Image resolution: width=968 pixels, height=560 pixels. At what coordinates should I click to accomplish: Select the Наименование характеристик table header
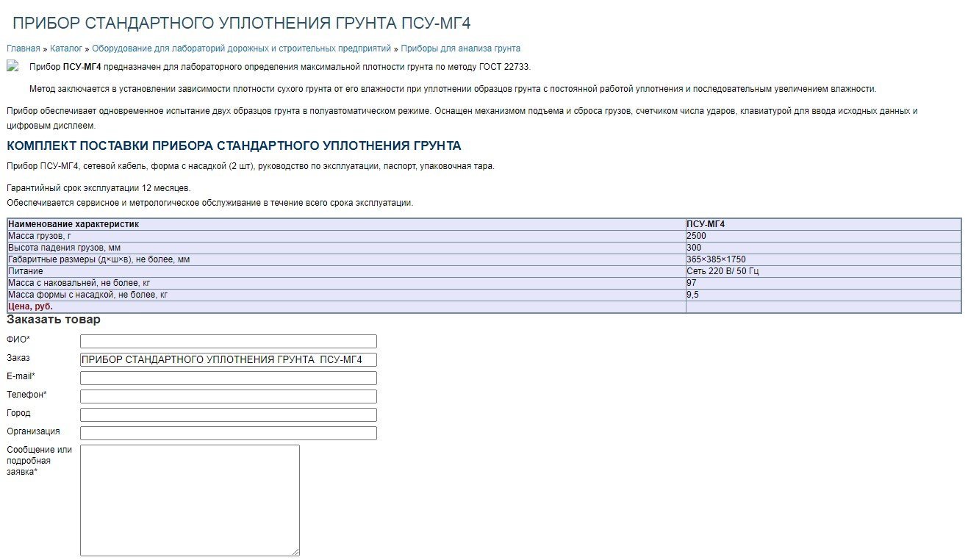point(74,224)
